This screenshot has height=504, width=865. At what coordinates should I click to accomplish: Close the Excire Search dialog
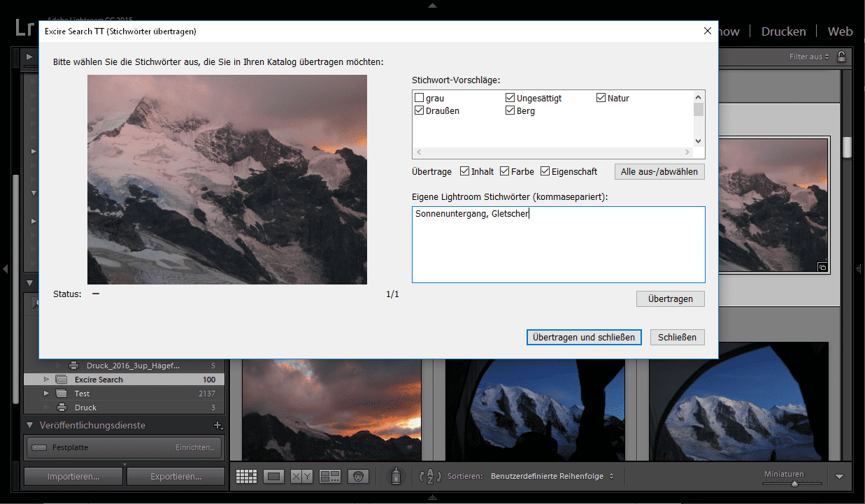coord(707,31)
